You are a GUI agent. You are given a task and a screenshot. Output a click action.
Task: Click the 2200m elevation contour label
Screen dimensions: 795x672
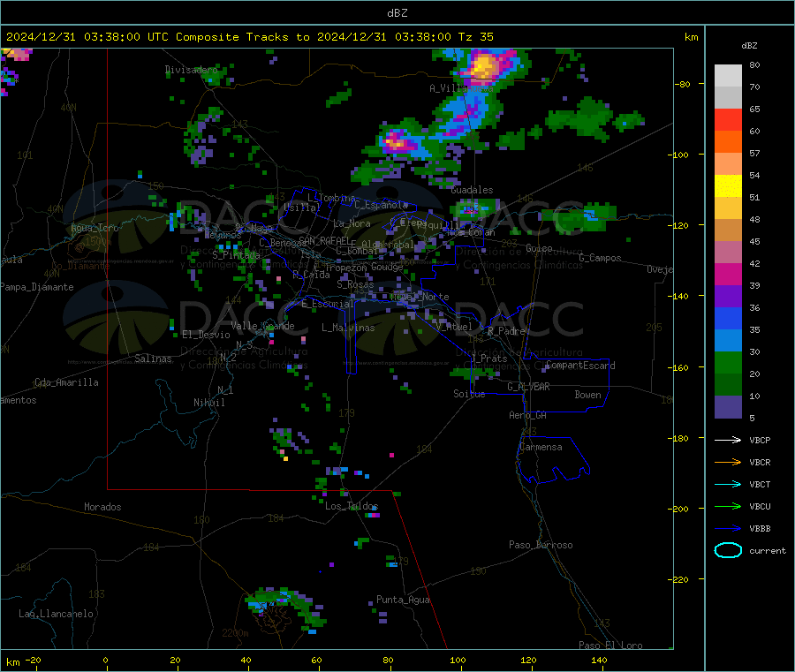tap(235, 633)
